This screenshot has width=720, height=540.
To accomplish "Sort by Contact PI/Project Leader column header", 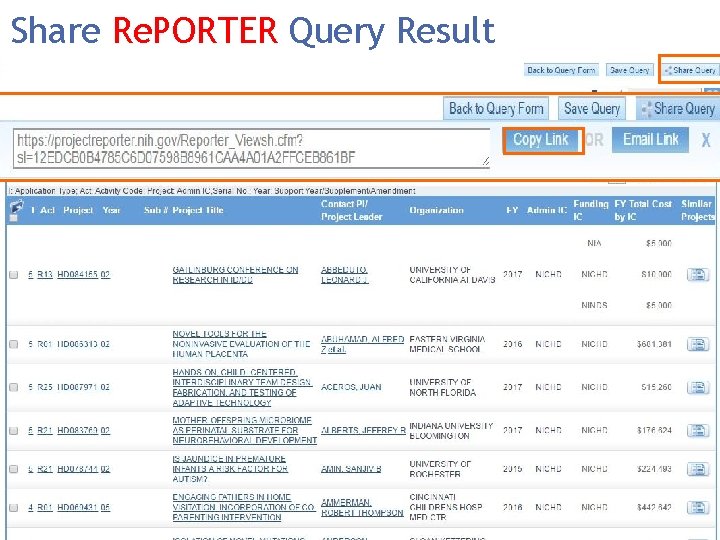I will tap(351, 210).
